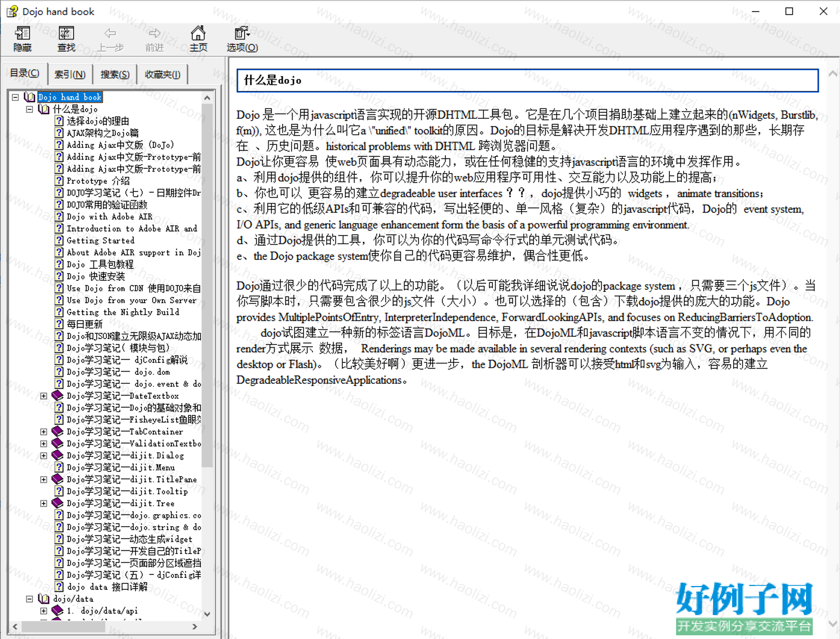The height and width of the screenshot is (639, 840).
Task: Click the open book icon beside 什么是dojo
Action: (44, 109)
